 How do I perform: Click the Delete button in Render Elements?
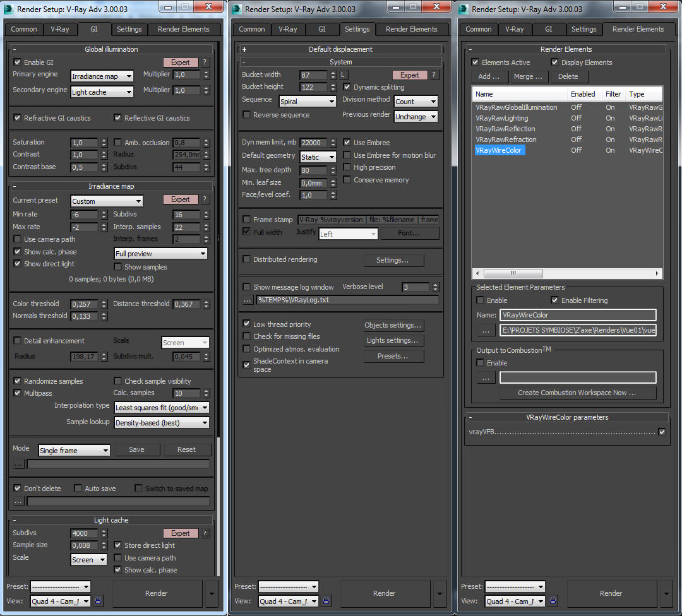click(568, 76)
